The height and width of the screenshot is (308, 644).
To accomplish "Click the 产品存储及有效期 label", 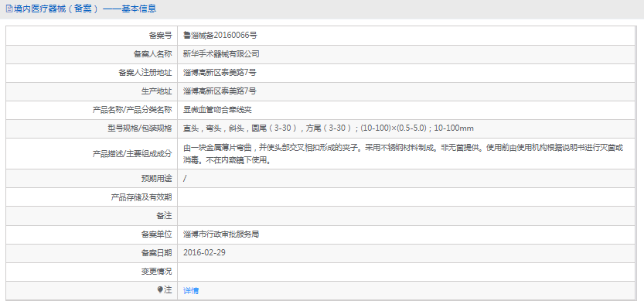I will tap(141, 197).
